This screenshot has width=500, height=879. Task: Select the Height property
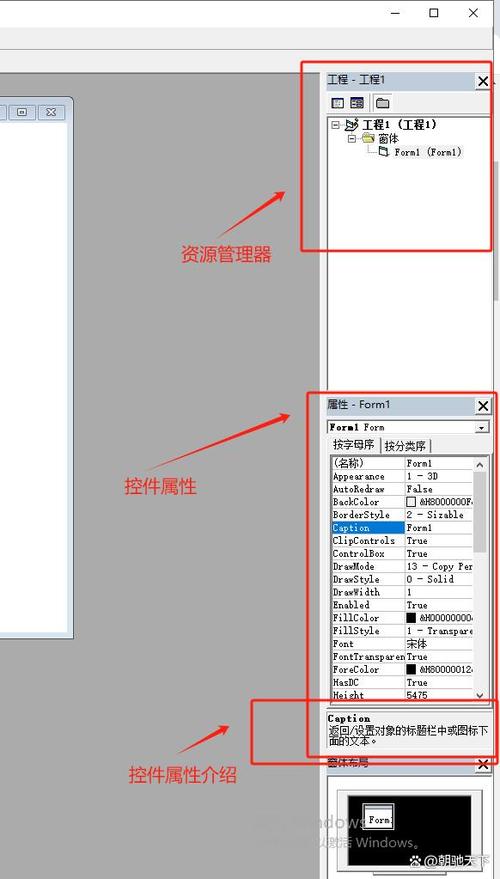368,695
